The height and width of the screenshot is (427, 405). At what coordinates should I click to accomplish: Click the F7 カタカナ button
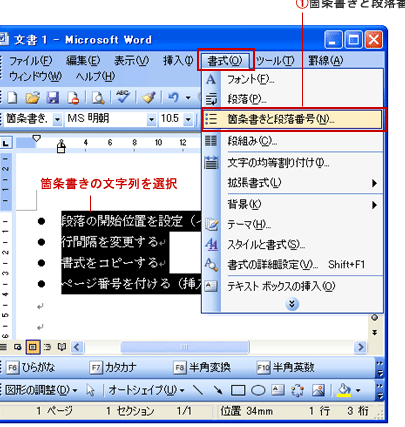click(113, 368)
